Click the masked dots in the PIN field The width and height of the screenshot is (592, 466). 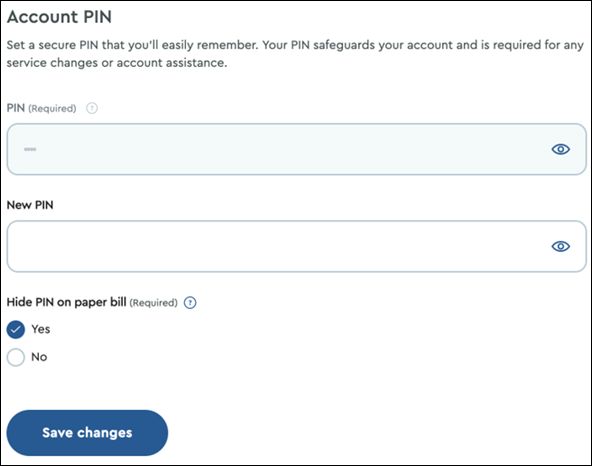[x=30, y=149]
